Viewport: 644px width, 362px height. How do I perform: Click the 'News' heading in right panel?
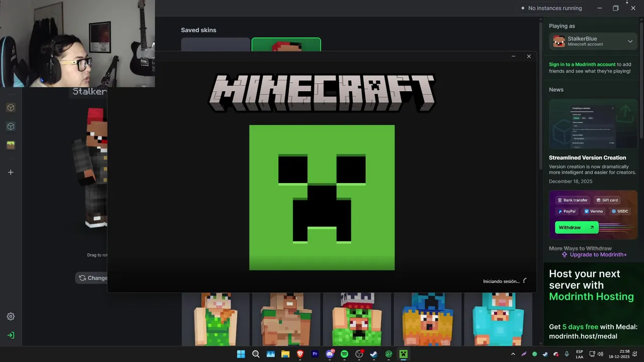(556, 89)
